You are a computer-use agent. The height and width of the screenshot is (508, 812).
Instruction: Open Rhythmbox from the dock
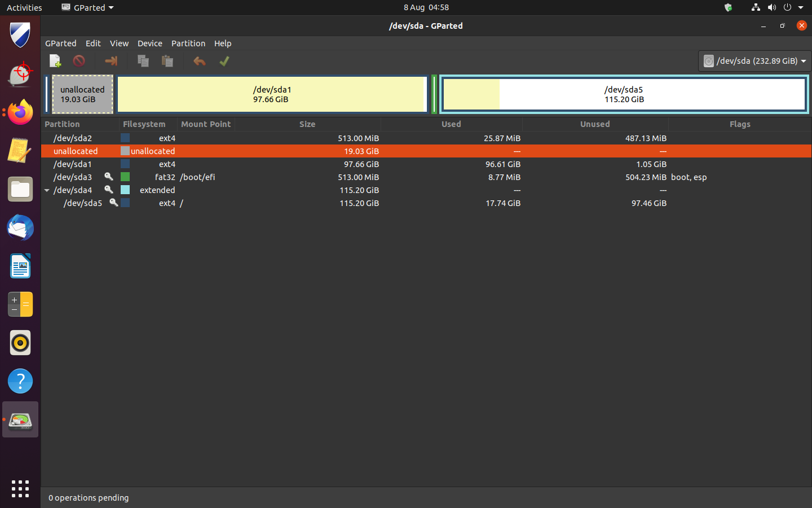[20, 343]
